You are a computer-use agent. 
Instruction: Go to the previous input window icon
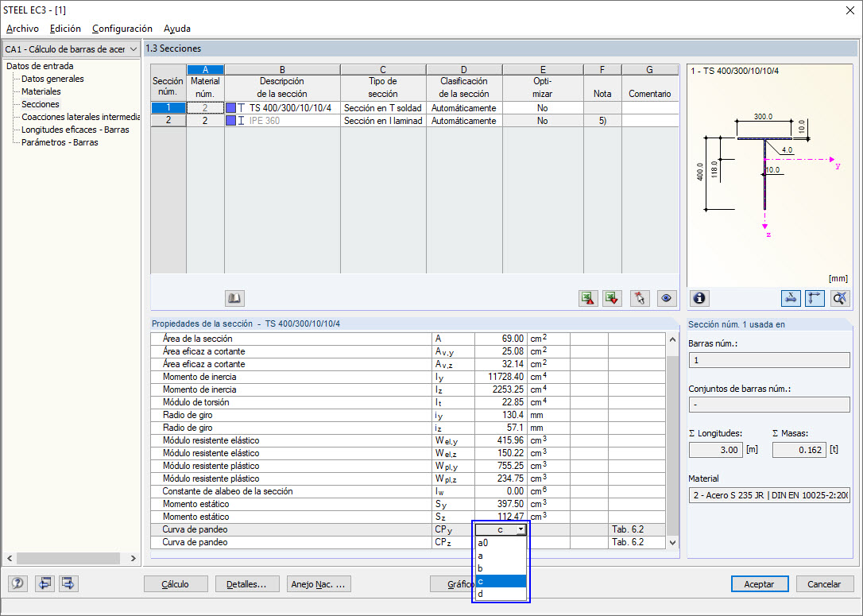(x=45, y=583)
